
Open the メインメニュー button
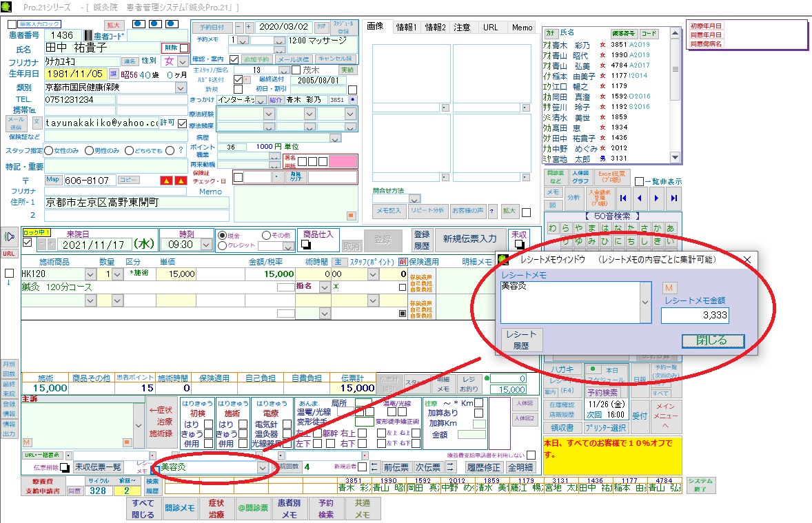tap(665, 416)
